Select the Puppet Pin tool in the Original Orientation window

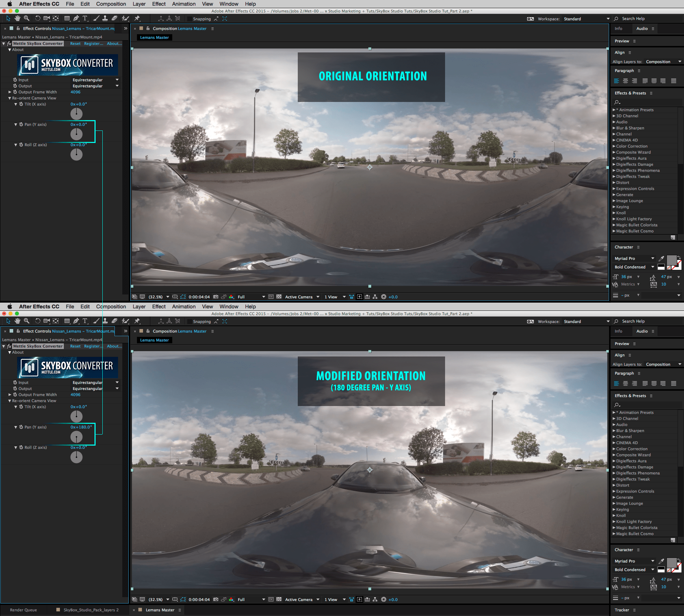coord(137,19)
